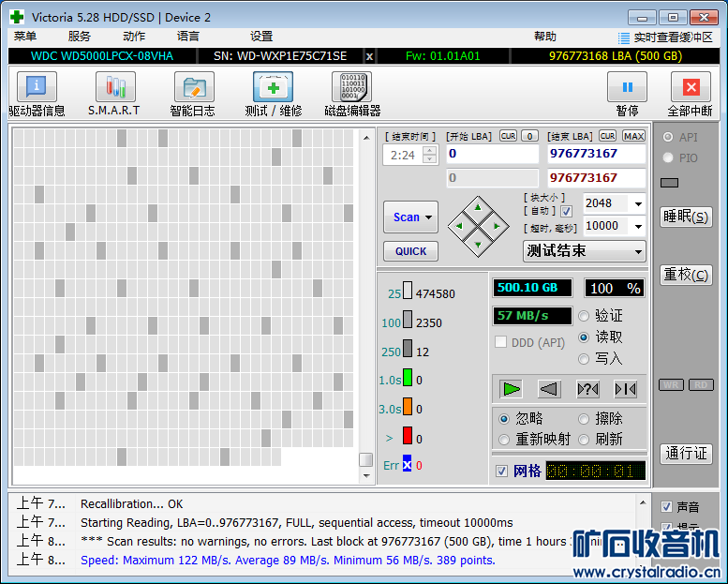Toggle the grid (网格) checkbox
728x584 pixels.
pos(501,472)
